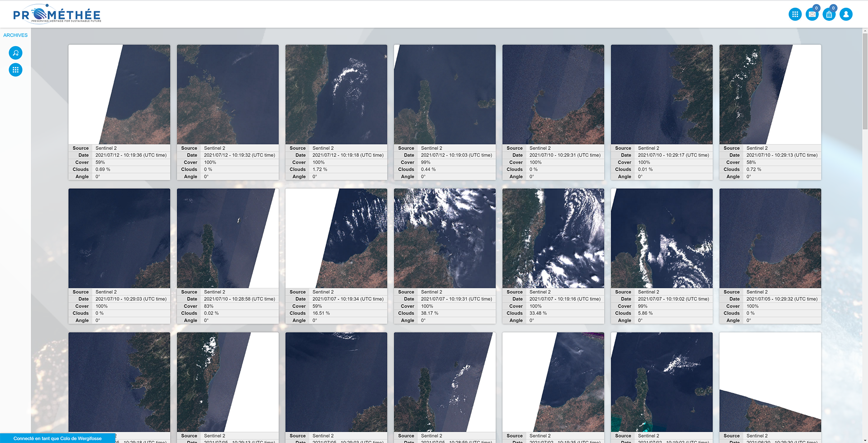The width and height of the screenshot is (868, 443).
Task: Click clouds value 16.51 %
Action: (x=321, y=313)
